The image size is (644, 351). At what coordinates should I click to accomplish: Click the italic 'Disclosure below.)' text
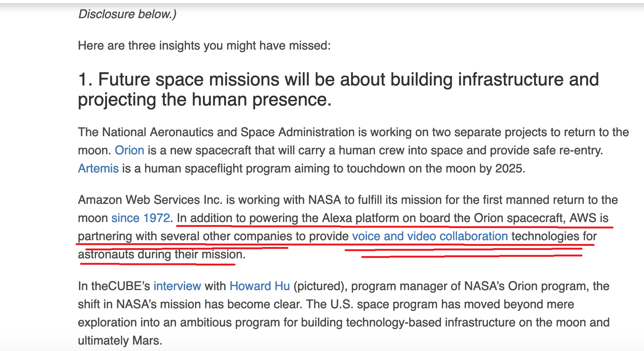pos(127,14)
